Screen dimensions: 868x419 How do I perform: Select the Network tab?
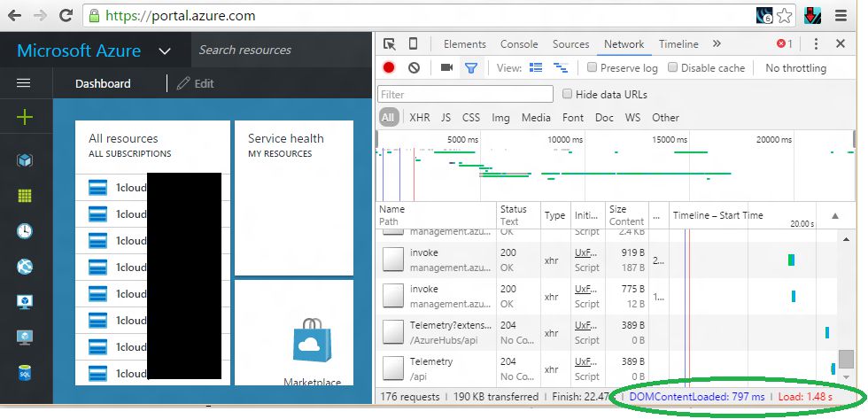(x=624, y=44)
